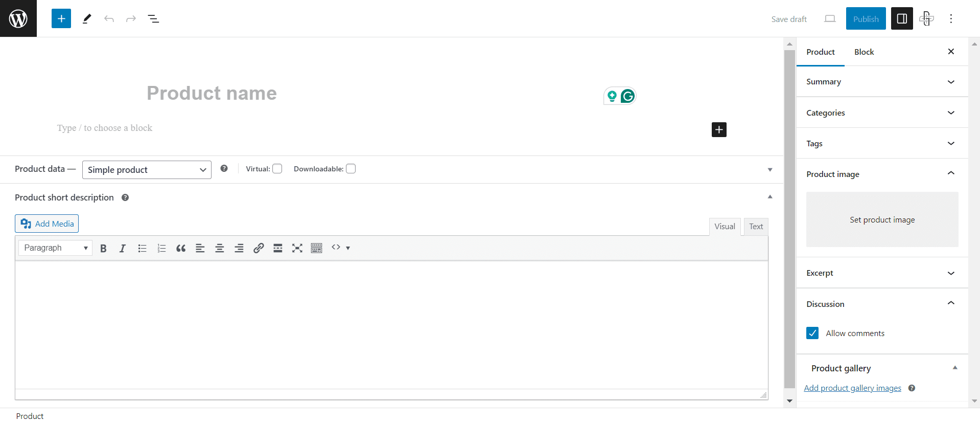Click the Grammarly icon
The image size is (980, 422).
coord(628,96)
